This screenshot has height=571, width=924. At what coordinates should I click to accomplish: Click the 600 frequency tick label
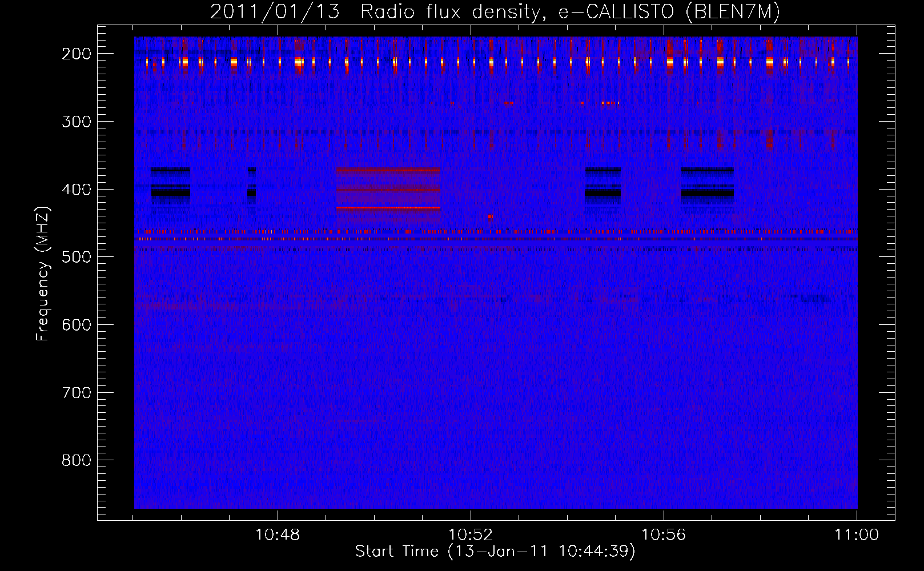77,325
